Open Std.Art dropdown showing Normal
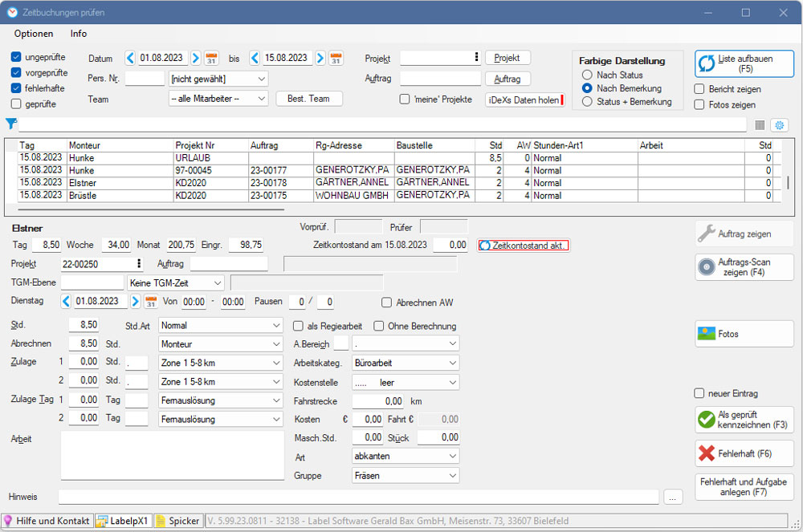The image size is (803, 532). click(220, 325)
